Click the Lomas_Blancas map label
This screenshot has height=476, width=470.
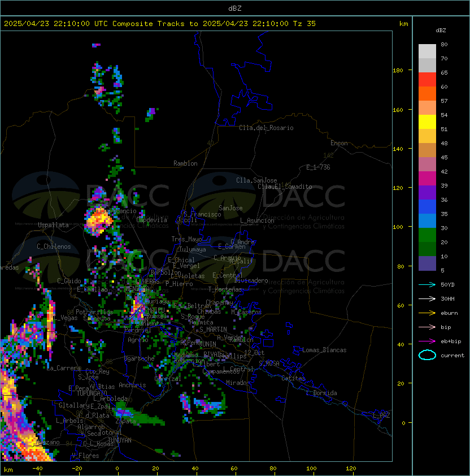324,350
